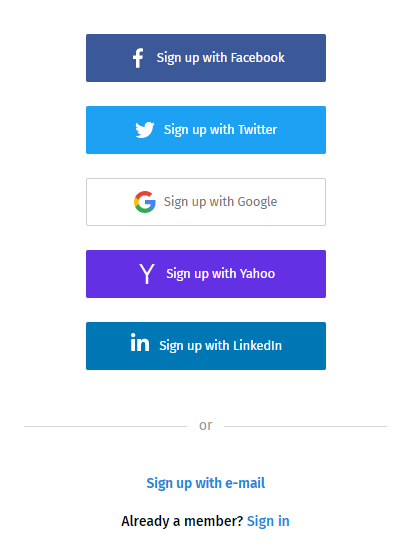
Task: Use the Sign up with LinkedIn button
Action: pos(206,346)
